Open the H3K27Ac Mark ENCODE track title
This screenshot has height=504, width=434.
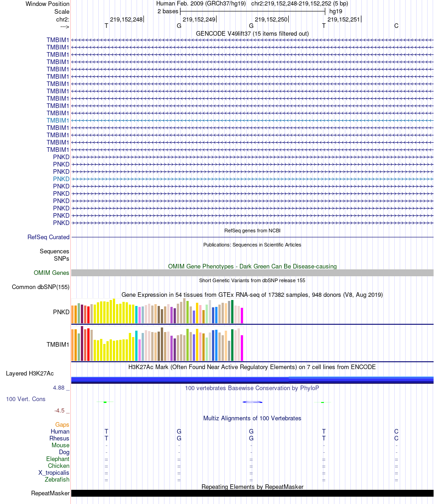(252, 367)
